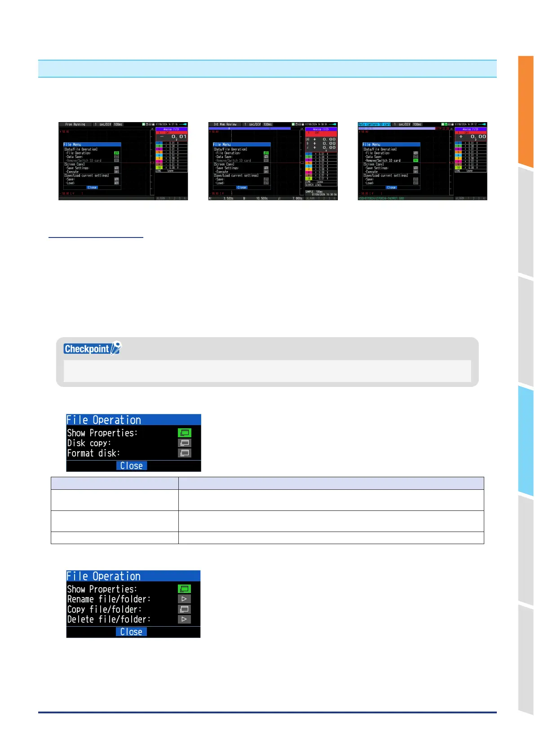Click the Rename file/folder arrow icon
Screen dimensions: 535x756
[x=184, y=599]
